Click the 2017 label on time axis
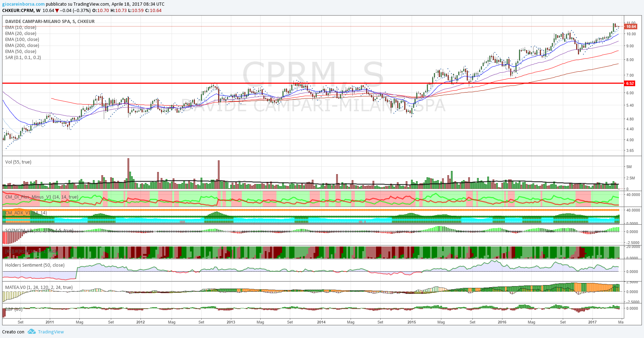 pos(592,322)
